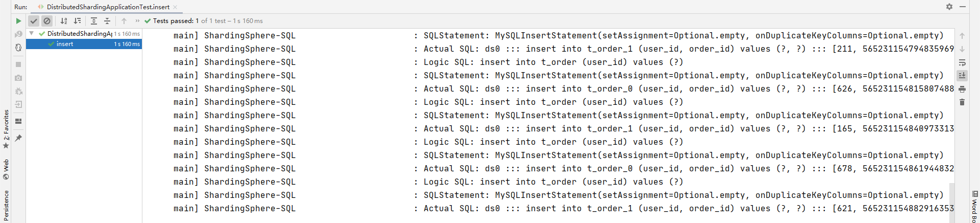Collapse all test nodes
The width and height of the screenshot is (980, 223).
107,21
